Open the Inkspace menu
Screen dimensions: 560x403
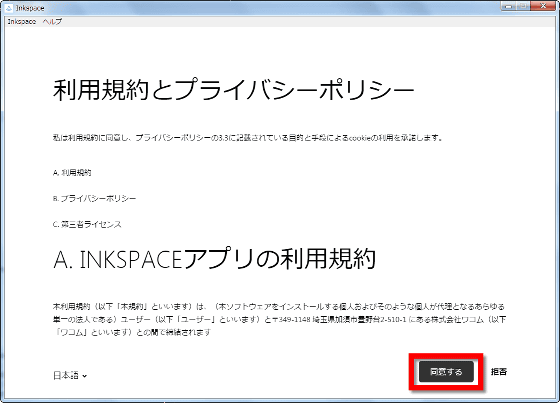(22, 21)
